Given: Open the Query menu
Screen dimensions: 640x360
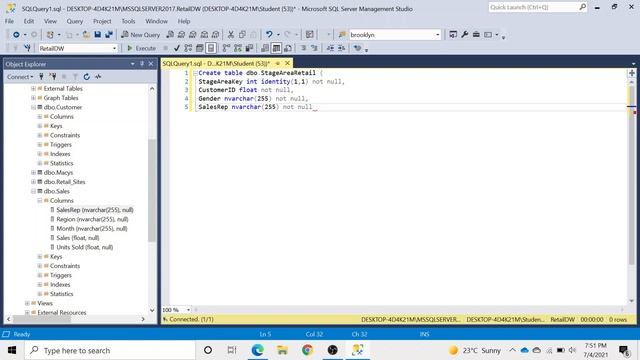Looking at the screenshot, I should (75, 21).
